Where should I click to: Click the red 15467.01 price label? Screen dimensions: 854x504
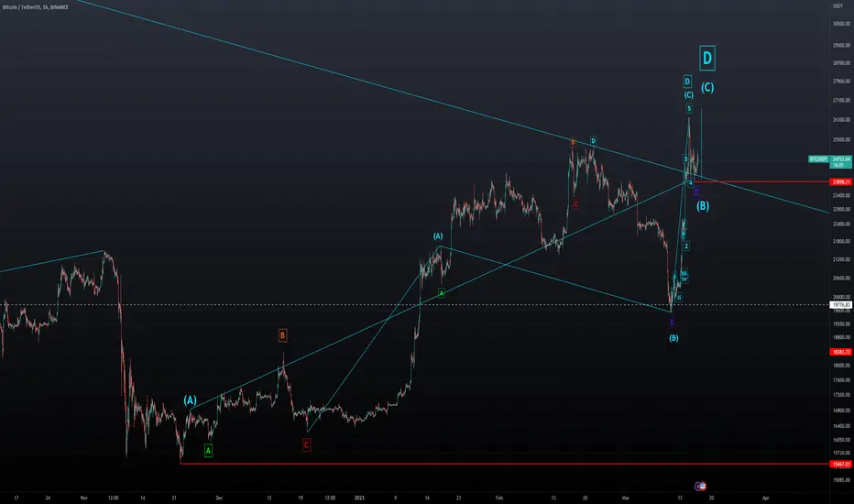tap(841, 465)
